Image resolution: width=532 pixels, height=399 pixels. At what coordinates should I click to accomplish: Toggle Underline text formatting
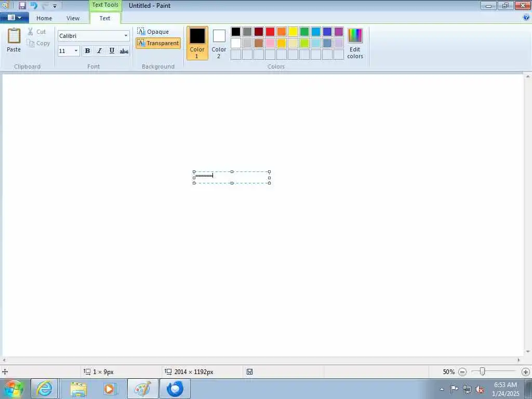point(112,51)
